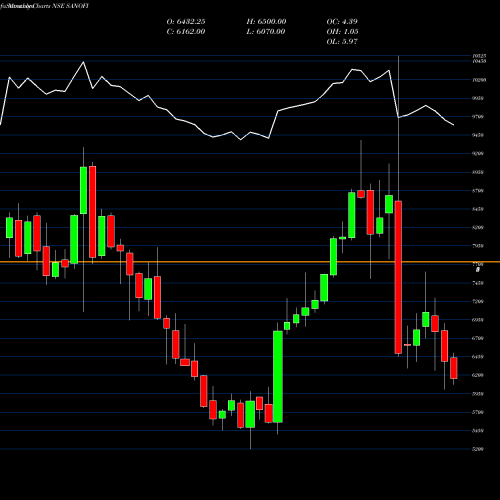
Task: Click the last red candlestick on the chart
Action: tap(454, 368)
